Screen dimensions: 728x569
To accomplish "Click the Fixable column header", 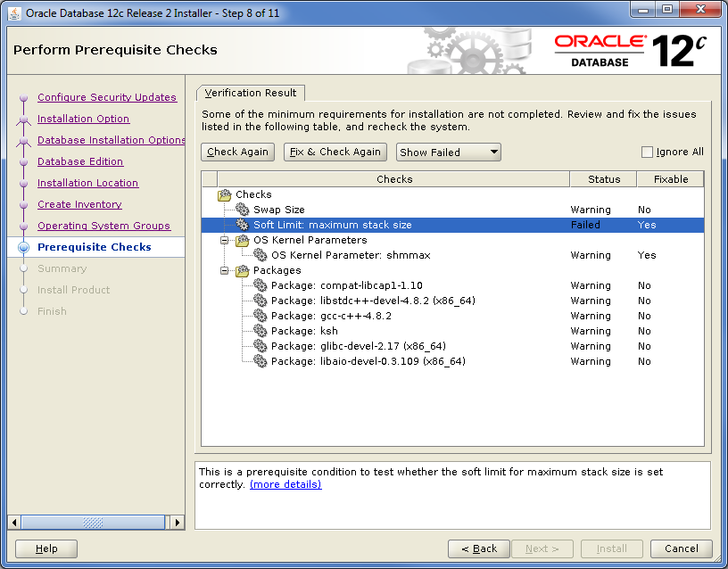I will pyautogui.click(x=670, y=179).
